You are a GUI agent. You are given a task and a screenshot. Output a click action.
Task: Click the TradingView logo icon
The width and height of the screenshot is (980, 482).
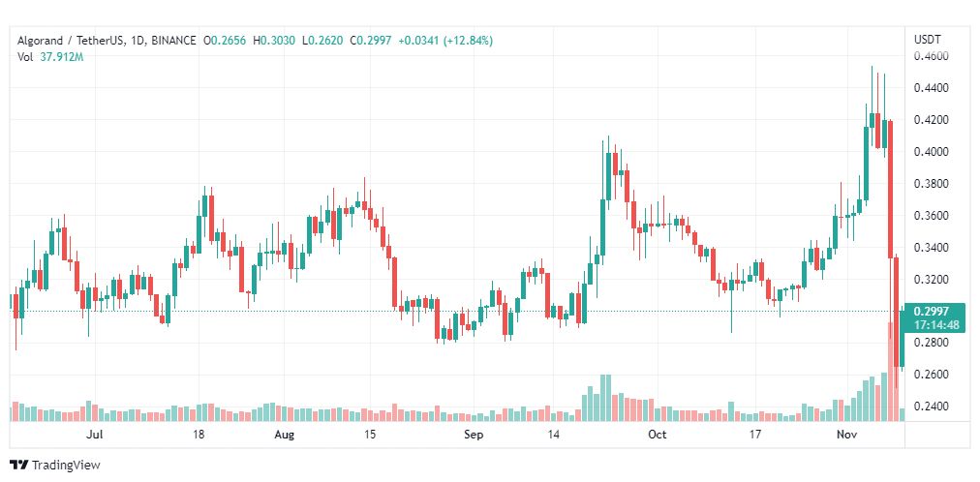[18, 466]
